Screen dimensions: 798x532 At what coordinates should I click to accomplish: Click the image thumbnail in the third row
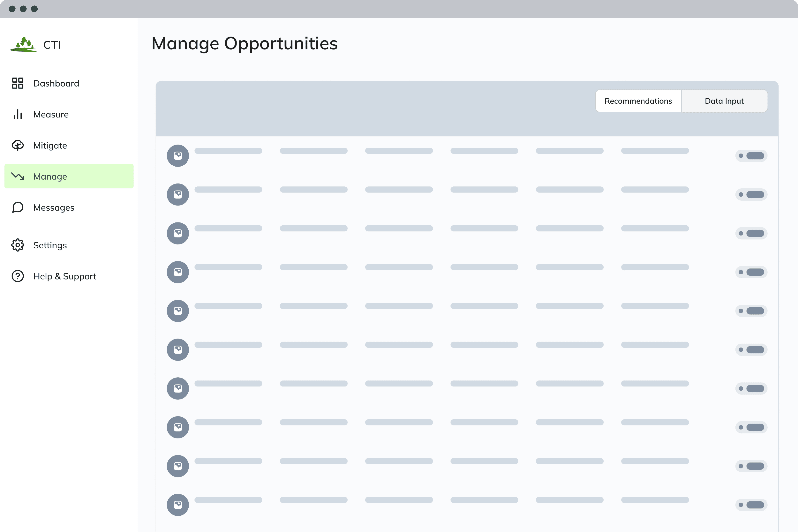[x=178, y=233]
